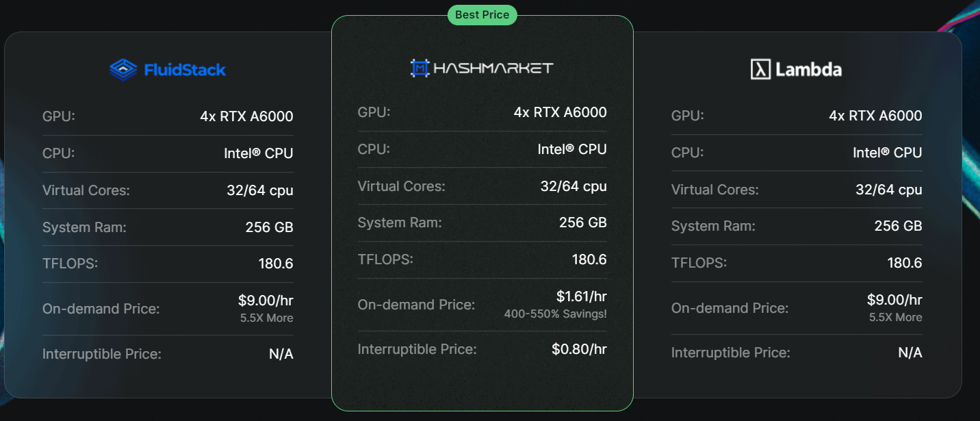Click the FluidStack logo icon
The image size is (980, 421).
[x=123, y=69]
